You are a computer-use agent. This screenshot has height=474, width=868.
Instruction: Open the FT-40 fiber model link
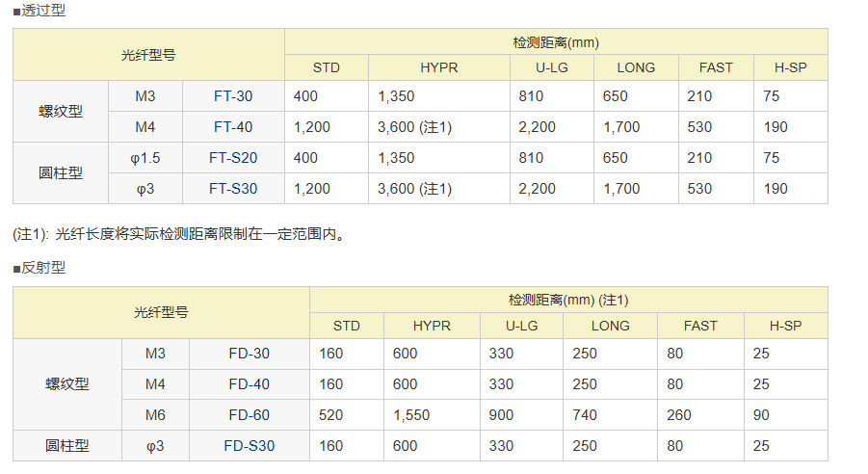(x=233, y=127)
